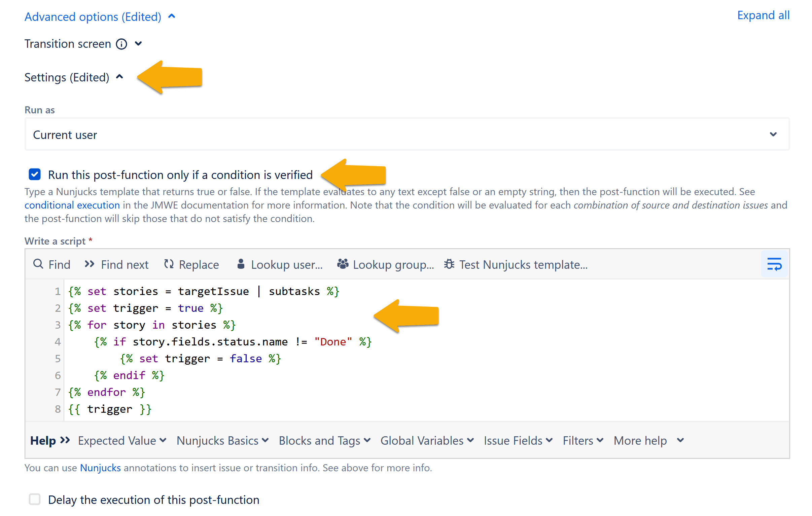Click Lookup user... toolbar text
Image resolution: width=812 pixels, height=516 pixels.
click(287, 265)
